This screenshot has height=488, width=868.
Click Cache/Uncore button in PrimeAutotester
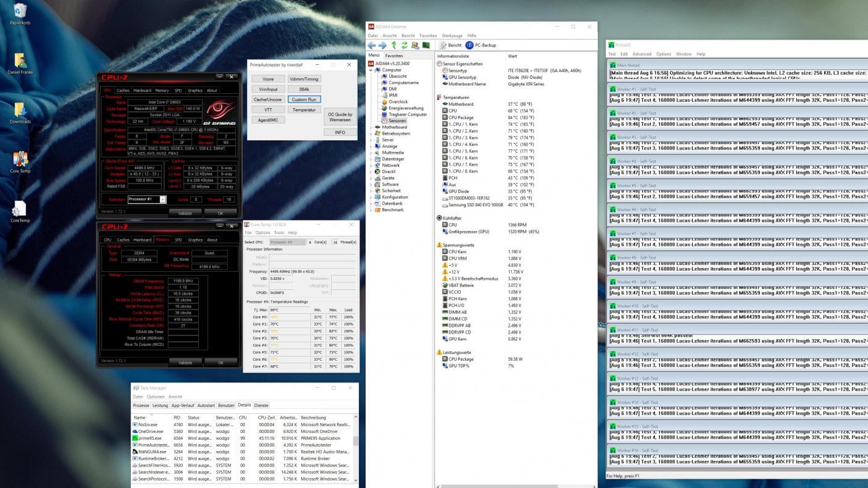click(x=268, y=99)
